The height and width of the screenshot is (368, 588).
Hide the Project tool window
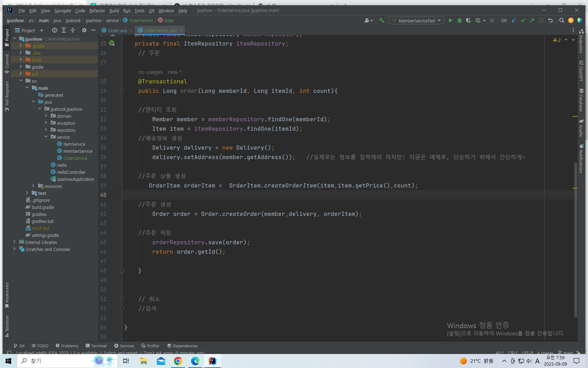93,30
